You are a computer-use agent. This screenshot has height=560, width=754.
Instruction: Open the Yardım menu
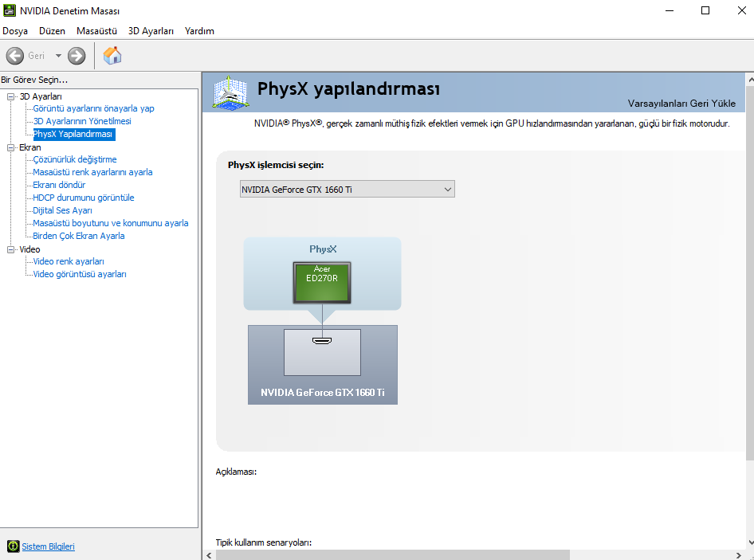coord(199,31)
